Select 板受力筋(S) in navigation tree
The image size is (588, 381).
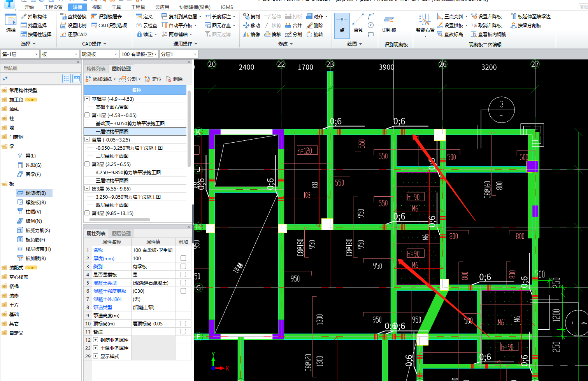tap(34, 230)
